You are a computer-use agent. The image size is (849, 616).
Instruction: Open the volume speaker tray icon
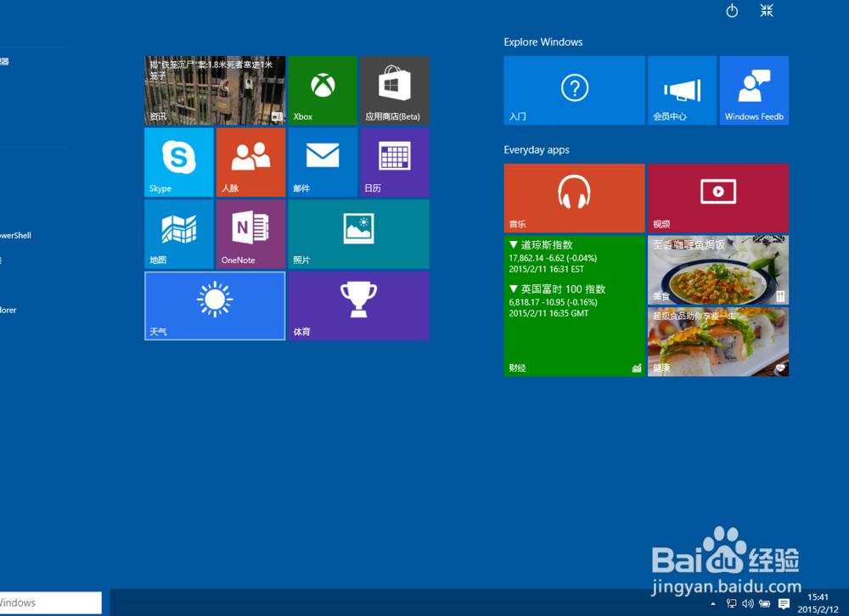(x=748, y=603)
